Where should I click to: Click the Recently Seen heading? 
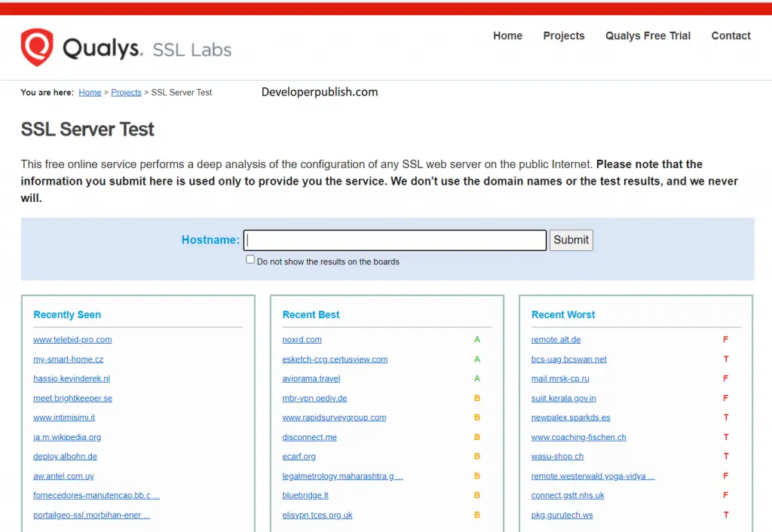click(x=67, y=315)
